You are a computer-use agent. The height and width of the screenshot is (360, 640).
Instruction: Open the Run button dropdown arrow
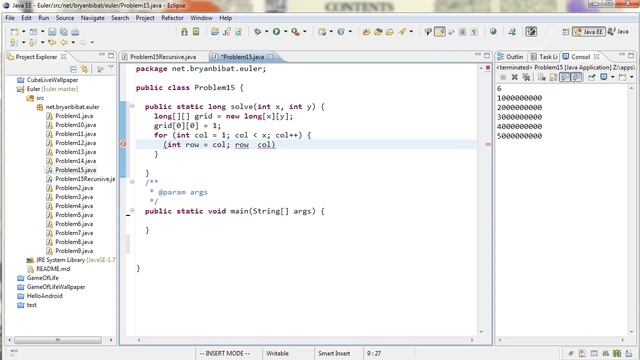(285, 31)
